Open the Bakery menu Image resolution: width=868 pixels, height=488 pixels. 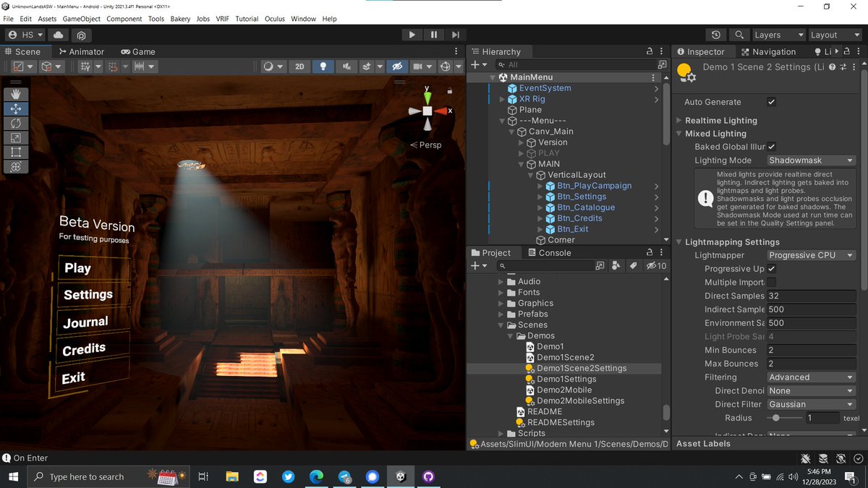pyautogui.click(x=180, y=19)
